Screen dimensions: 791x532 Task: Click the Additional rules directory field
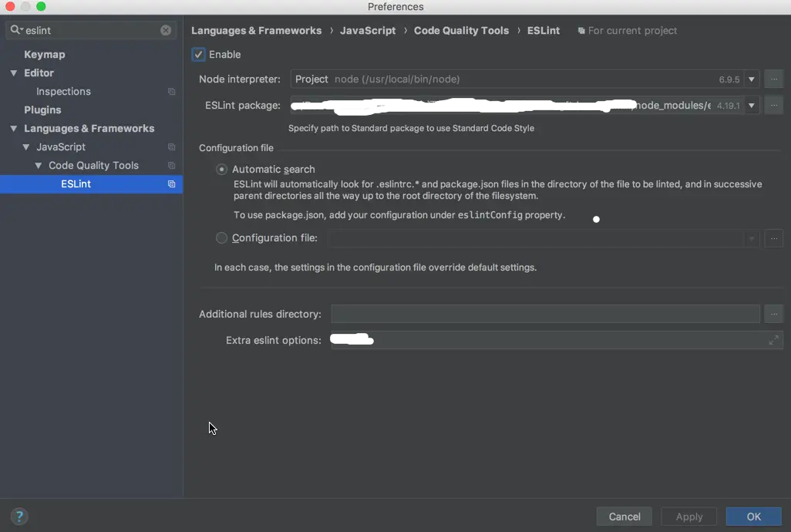point(545,314)
